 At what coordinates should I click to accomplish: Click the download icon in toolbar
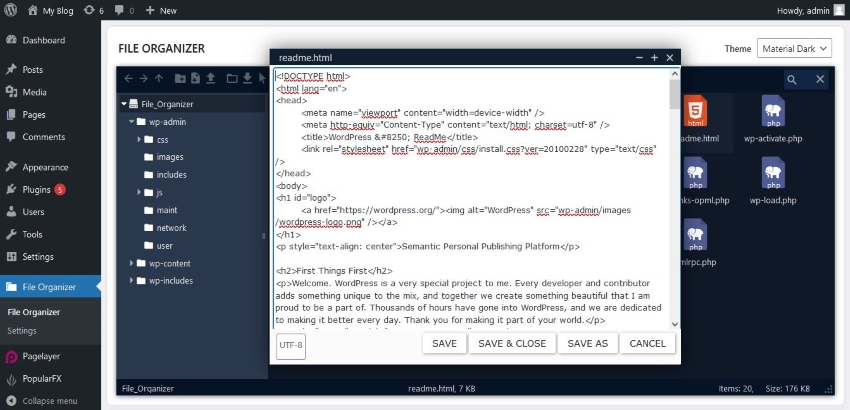coord(247,79)
